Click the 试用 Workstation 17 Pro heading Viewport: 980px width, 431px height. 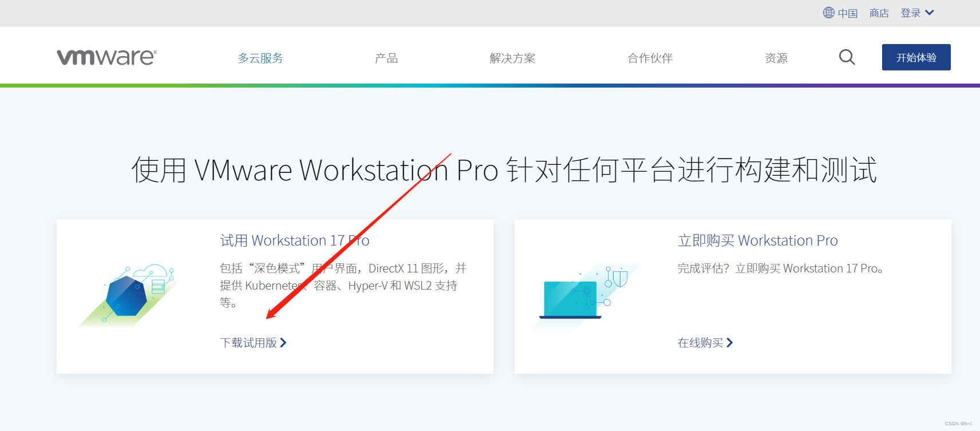click(295, 240)
